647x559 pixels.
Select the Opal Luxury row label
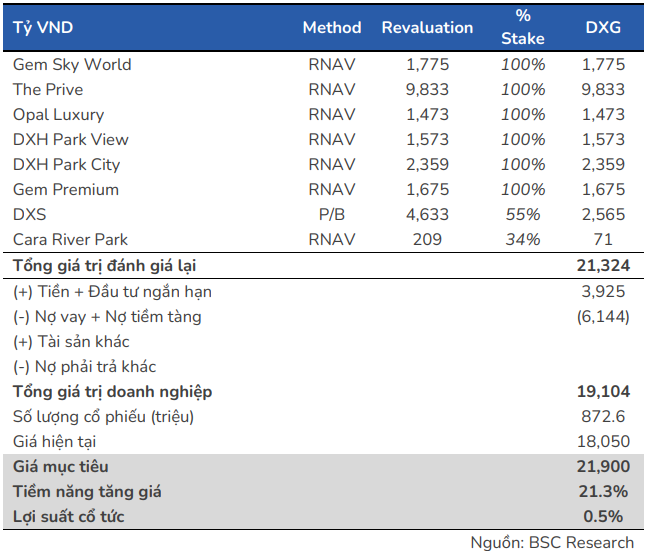[x=58, y=114]
